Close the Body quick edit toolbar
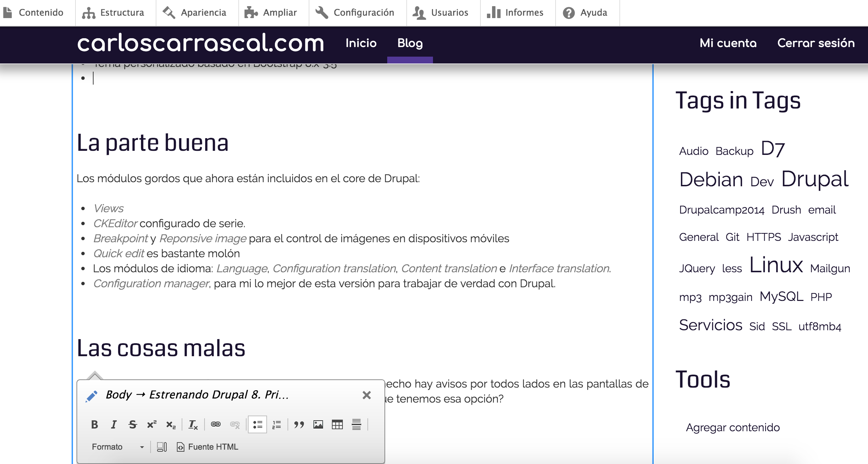This screenshot has height=464, width=868. pos(367,395)
